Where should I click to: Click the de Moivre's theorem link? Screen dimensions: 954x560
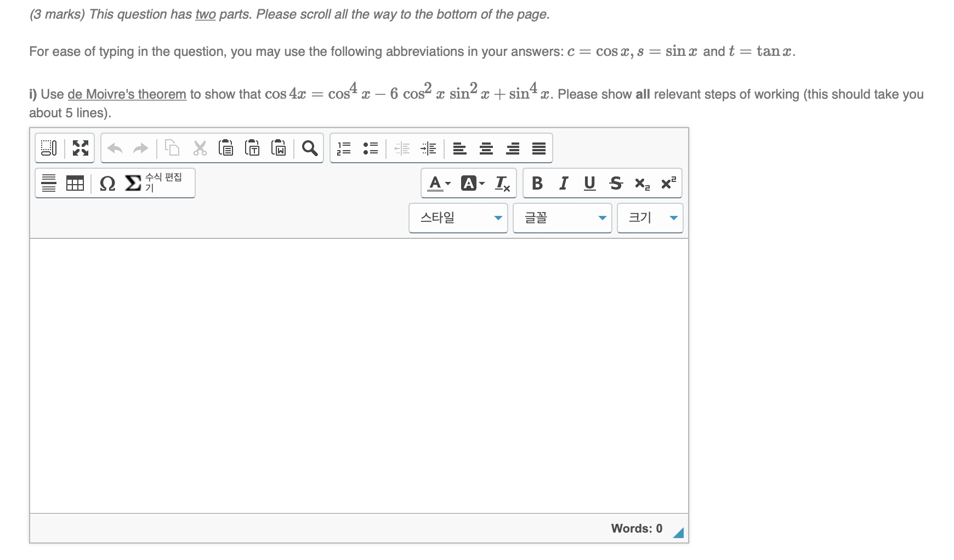coord(127,94)
